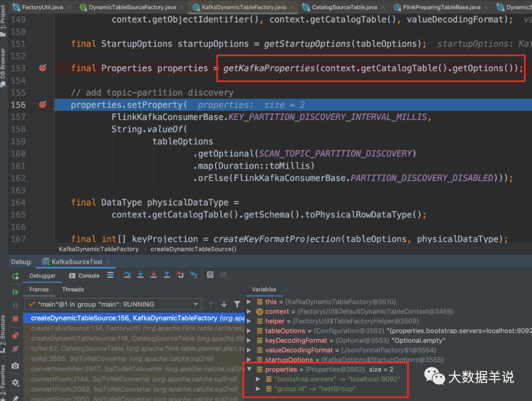Rerun KafkaSourceTest debug session
Screen dimensions: 532x401
click(15, 276)
